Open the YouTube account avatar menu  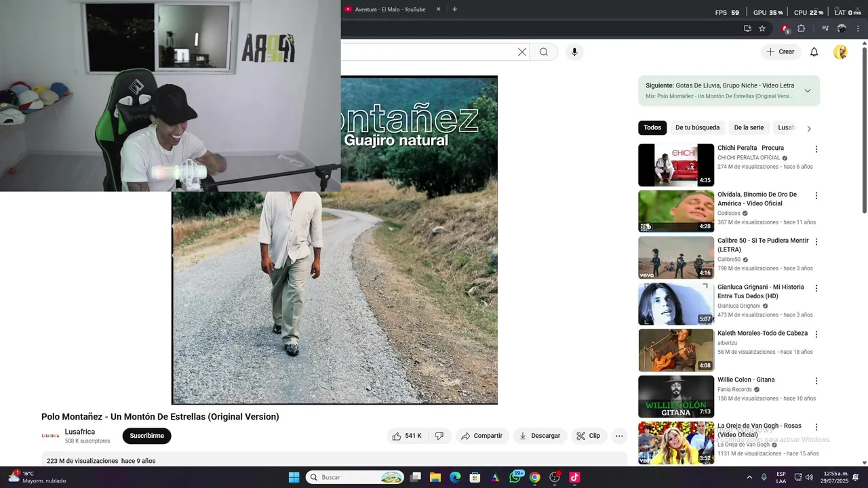[x=840, y=52]
